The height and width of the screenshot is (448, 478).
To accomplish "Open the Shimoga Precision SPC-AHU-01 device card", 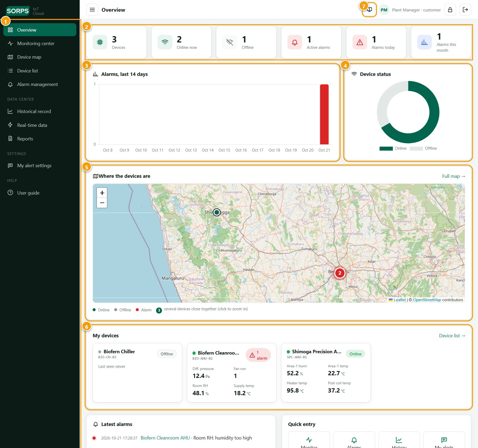I will coord(326,373).
